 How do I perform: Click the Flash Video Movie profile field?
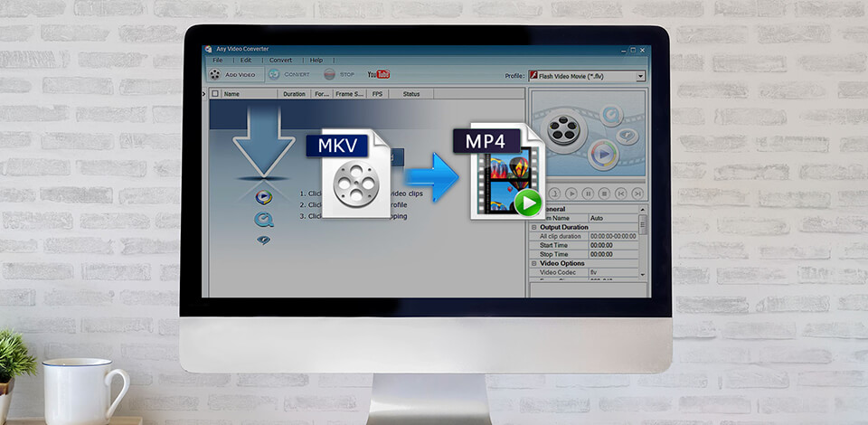click(x=587, y=76)
